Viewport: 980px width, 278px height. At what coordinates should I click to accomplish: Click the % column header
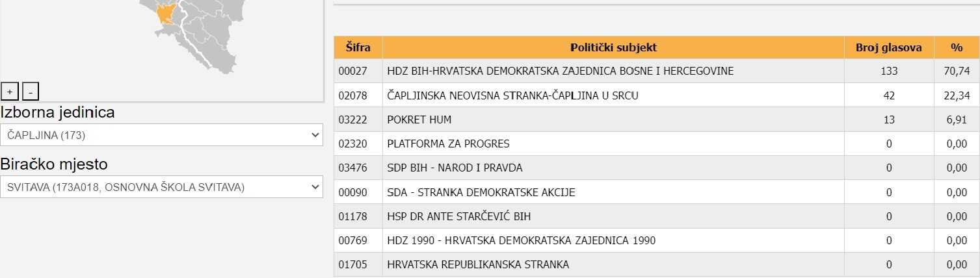tap(956, 47)
